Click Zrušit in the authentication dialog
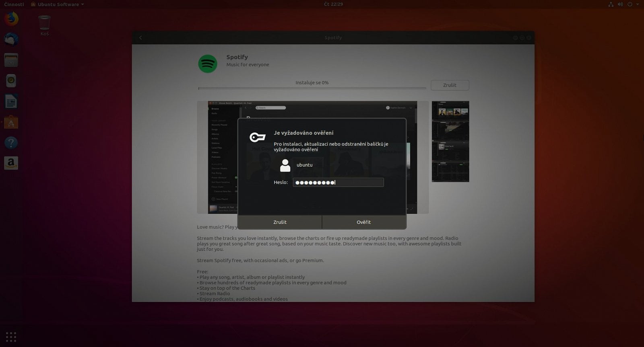644x347 pixels. (x=280, y=222)
